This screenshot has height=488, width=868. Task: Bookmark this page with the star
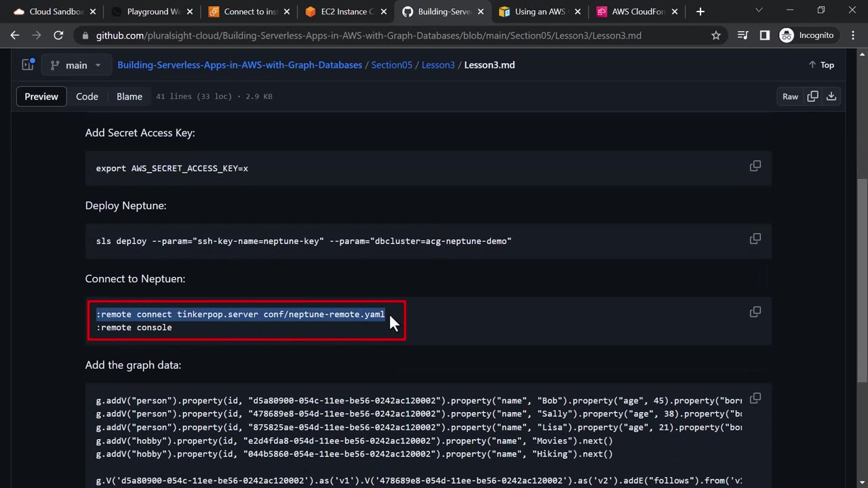click(716, 35)
